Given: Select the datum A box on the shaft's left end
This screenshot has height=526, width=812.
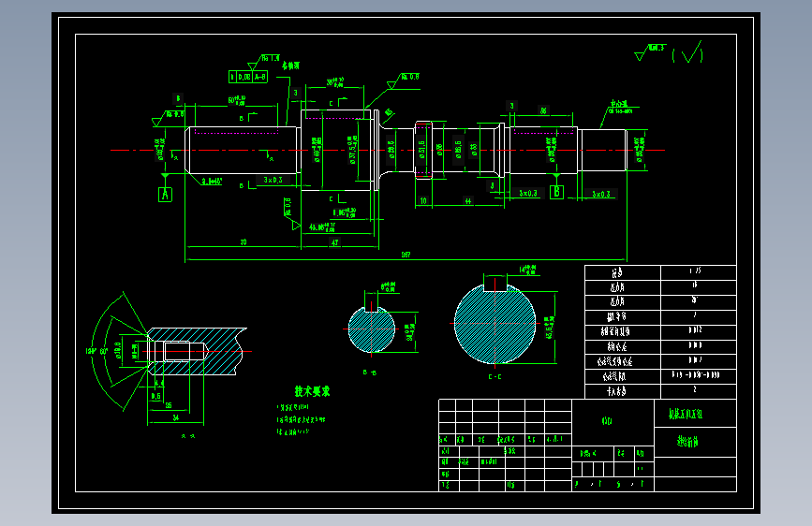Looking at the screenshot, I should coord(165,195).
